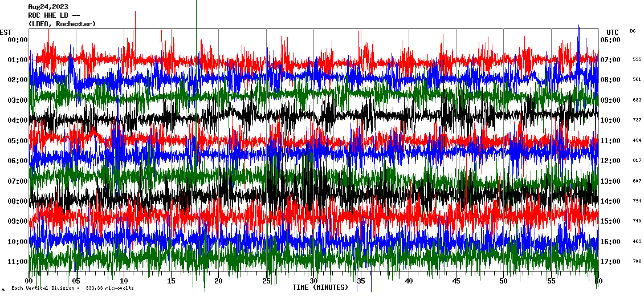Click the EST timezone header

[x=6, y=32]
